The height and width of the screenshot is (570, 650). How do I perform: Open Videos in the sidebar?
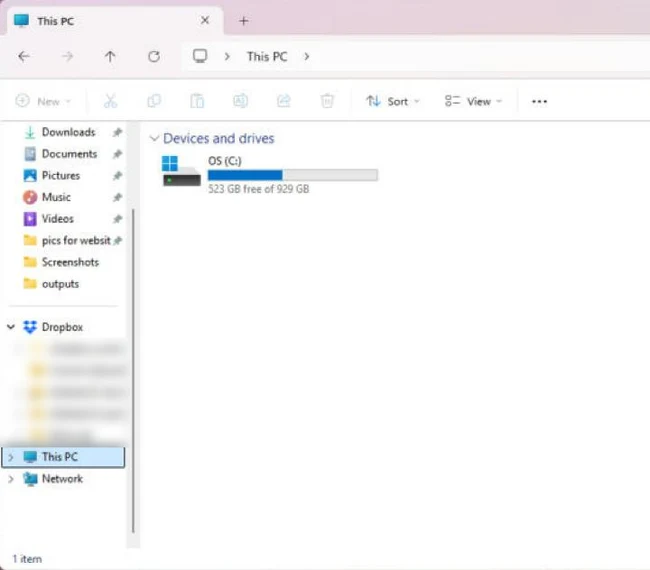click(x=58, y=219)
